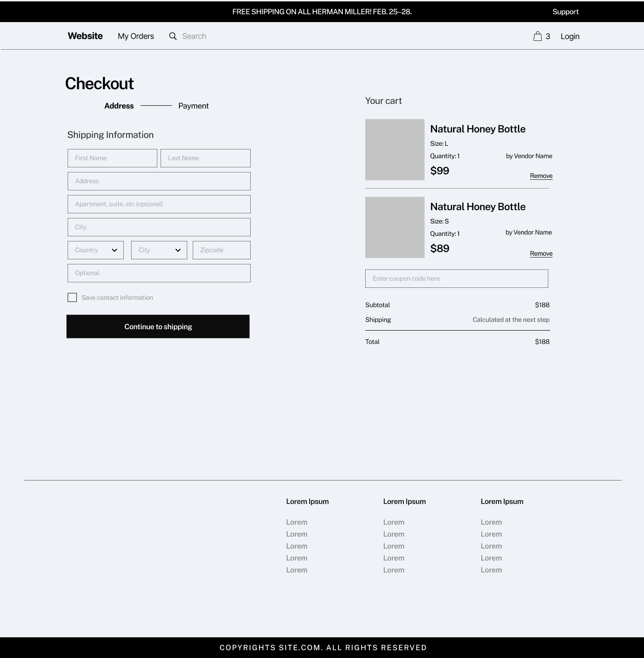Focus the First Name field
Image resolution: width=644 pixels, height=658 pixels.
pos(112,158)
